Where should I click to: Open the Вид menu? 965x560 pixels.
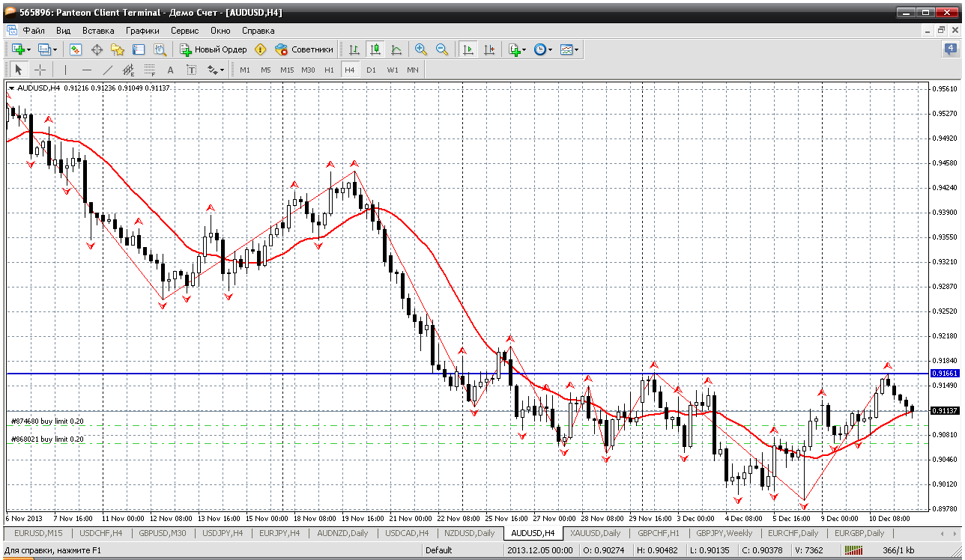[64, 31]
